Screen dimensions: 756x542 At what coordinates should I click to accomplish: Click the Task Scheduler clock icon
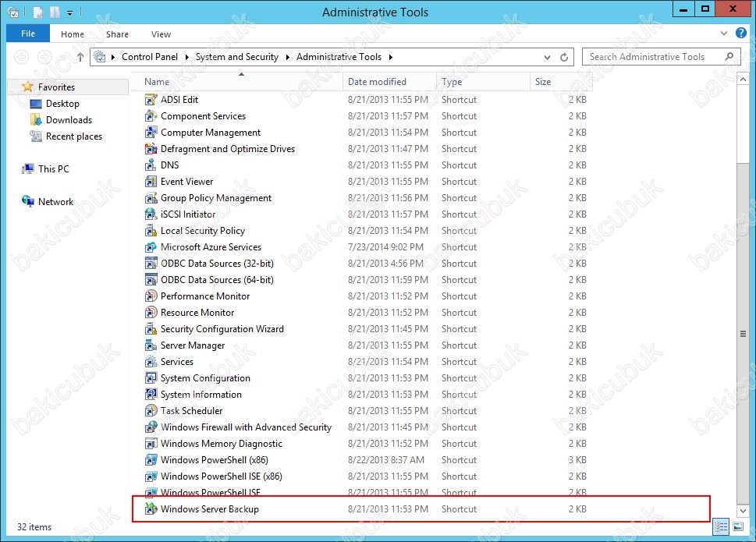click(151, 411)
